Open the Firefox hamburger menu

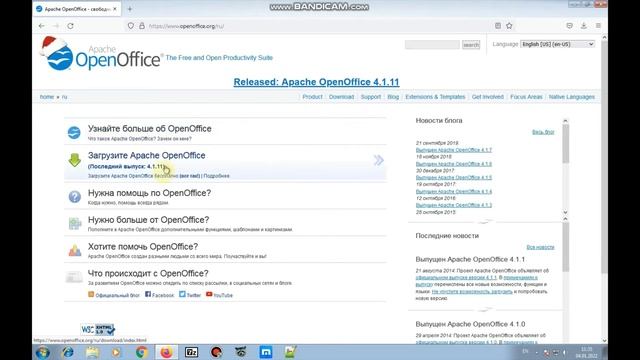coord(598,26)
